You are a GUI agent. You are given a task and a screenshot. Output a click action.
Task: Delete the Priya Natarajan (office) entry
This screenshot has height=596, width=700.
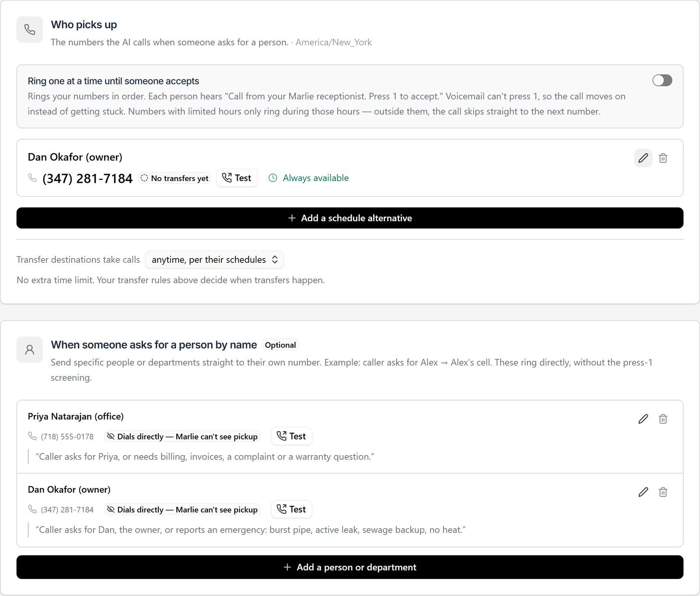(663, 419)
